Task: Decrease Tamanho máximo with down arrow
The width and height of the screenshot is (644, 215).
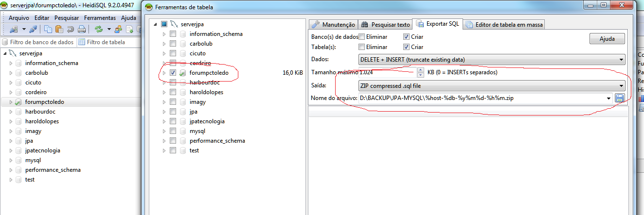Action: pos(421,75)
